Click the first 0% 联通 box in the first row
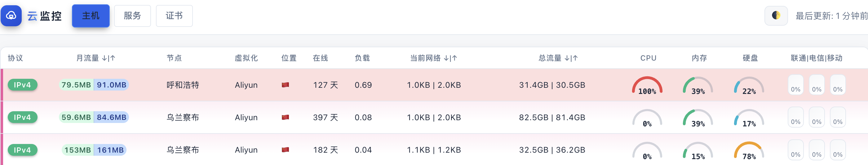The height and width of the screenshot is (165, 868). (795, 85)
